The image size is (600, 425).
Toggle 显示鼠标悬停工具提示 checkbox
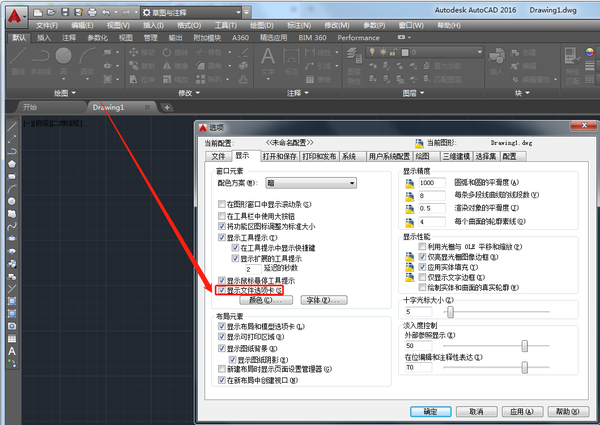(x=221, y=281)
